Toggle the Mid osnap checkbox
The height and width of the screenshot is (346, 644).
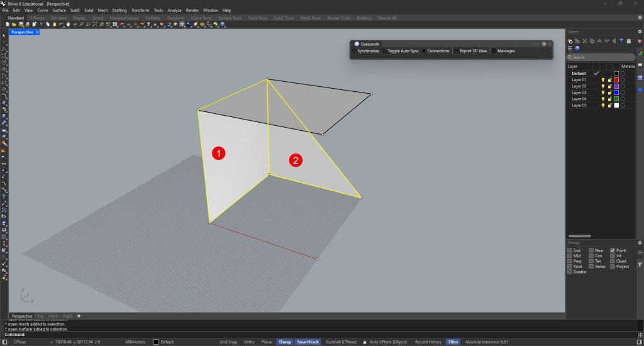(570, 256)
